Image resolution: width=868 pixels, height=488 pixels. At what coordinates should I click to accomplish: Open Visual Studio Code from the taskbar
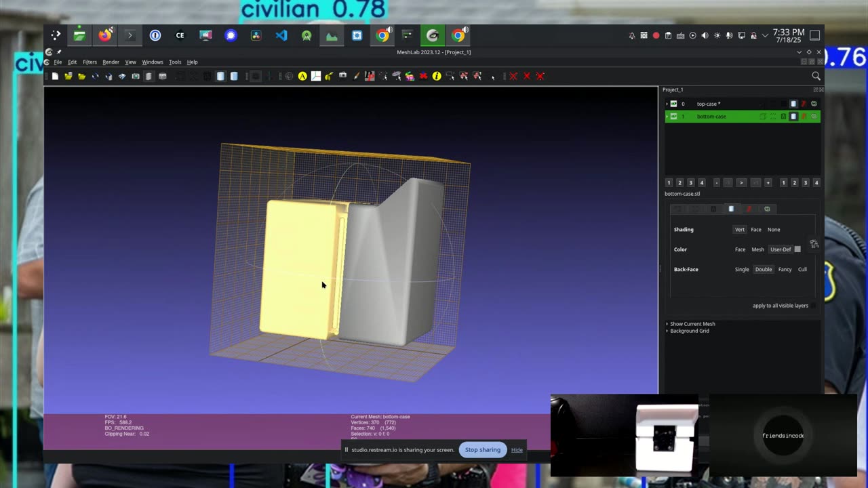(281, 35)
